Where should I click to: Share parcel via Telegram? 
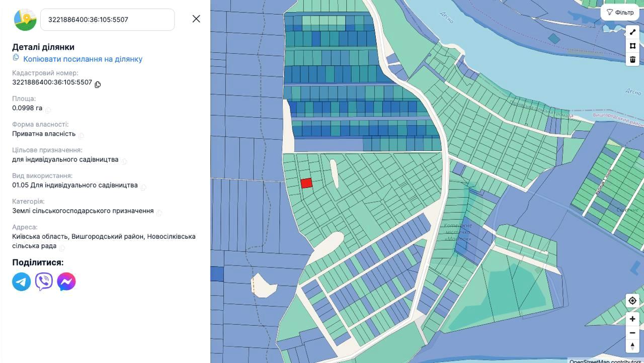pos(22,282)
